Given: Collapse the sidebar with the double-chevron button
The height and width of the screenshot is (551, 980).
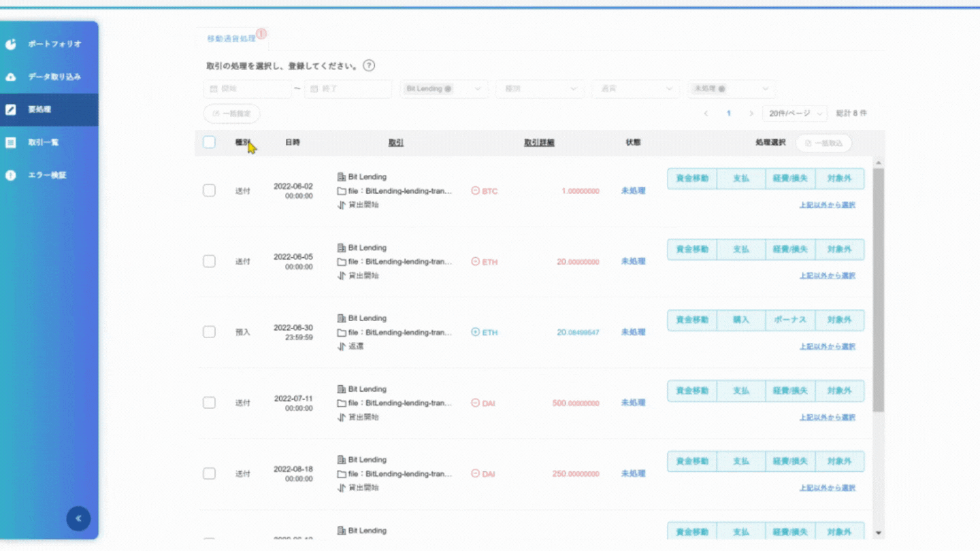Looking at the screenshot, I should (78, 518).
